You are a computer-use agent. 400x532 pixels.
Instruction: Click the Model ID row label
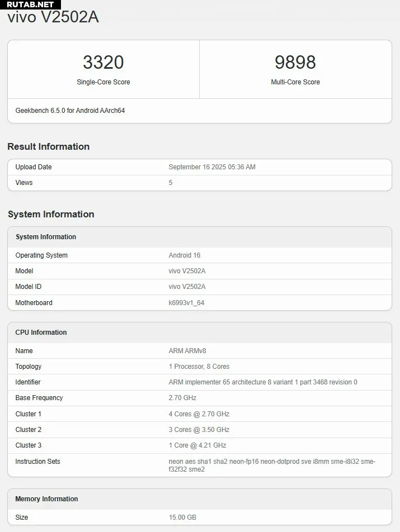(x=28, y=286)
